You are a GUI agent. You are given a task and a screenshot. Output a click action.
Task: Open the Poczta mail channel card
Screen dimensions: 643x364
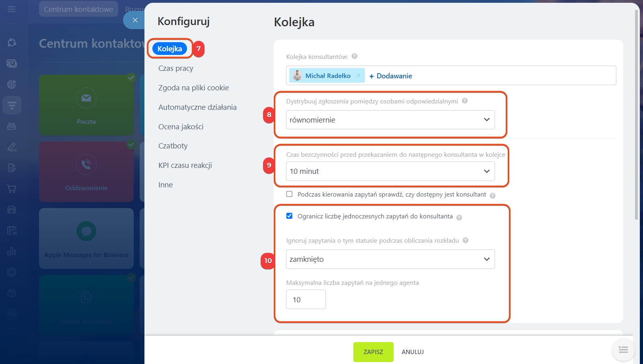pyautogui.click(x=86, y=105)
